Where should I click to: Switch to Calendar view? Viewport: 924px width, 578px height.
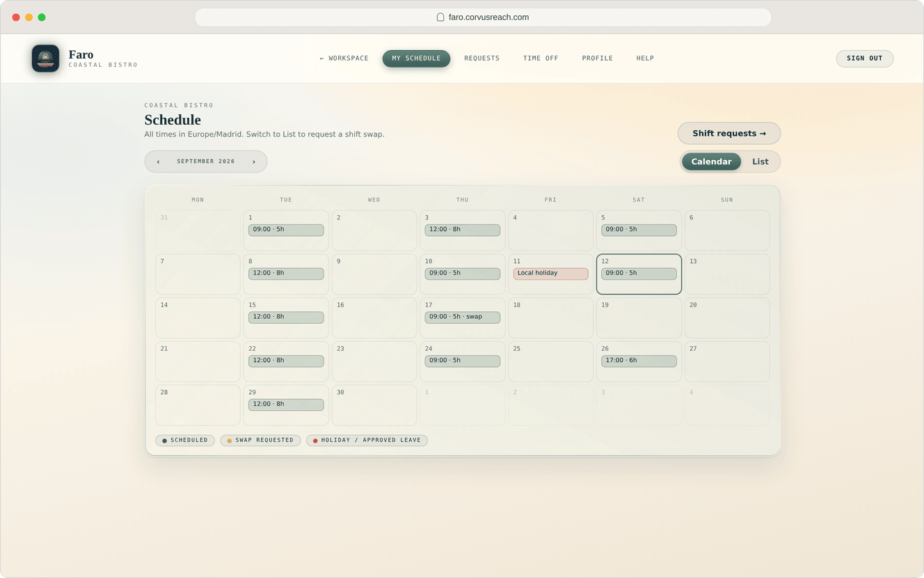pos(711,162)
